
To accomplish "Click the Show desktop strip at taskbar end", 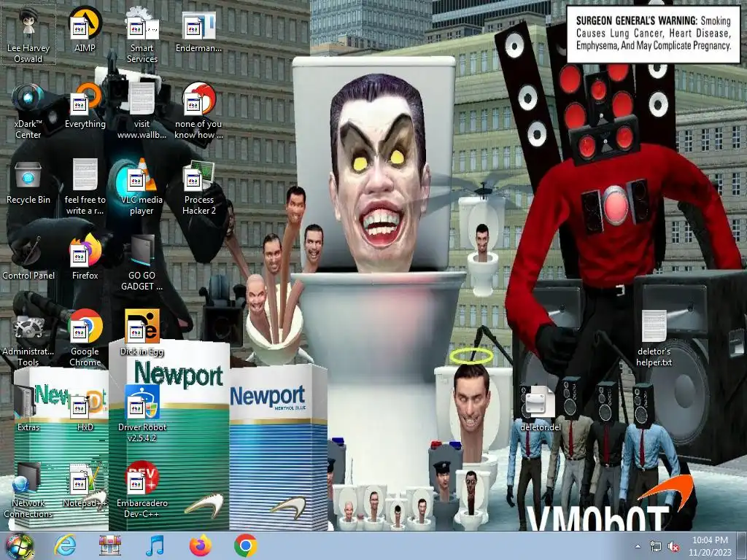I will click(743, 546).
